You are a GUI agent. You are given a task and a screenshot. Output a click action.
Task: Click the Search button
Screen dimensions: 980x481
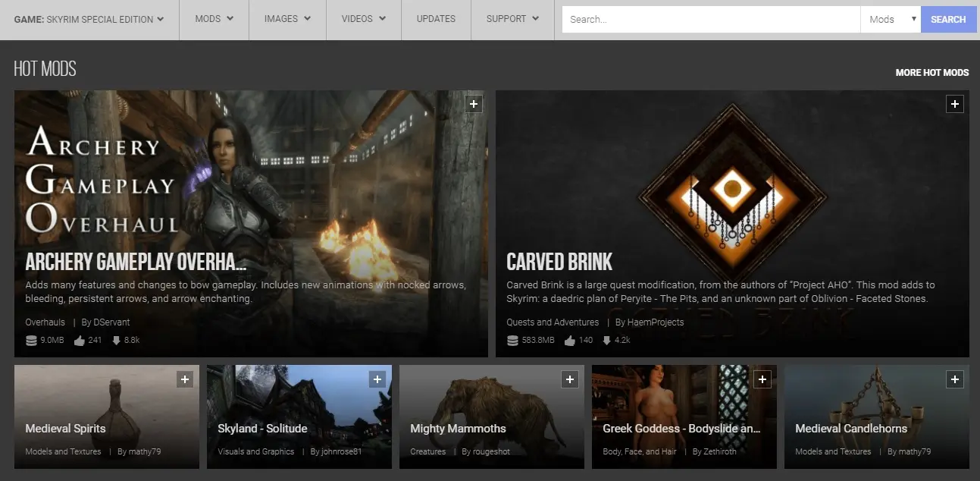pyautogui.click(x=948, y=19)
